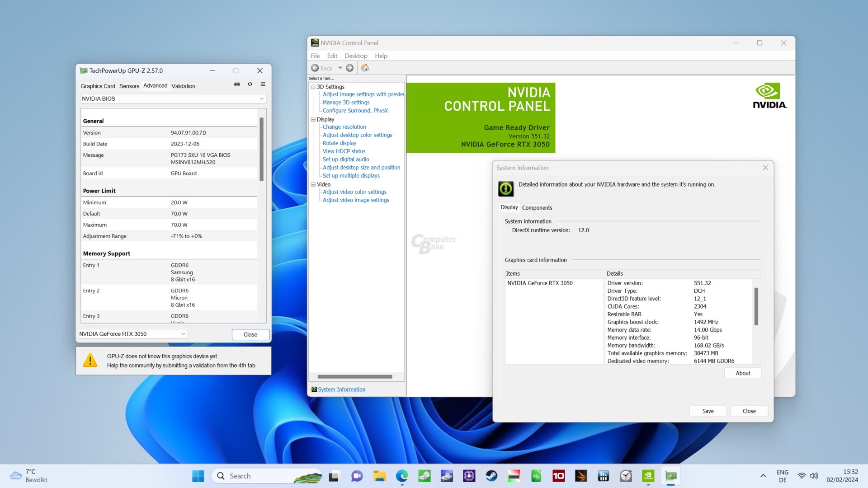The height and width of the screenshot is (488, 868).
Task: Open Manage 3D settings
Action: click(346, 103)
